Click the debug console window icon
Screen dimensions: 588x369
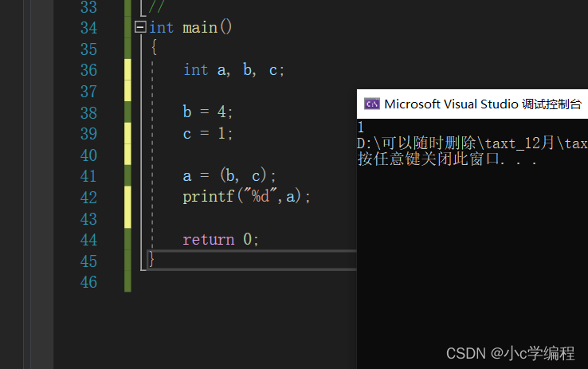371,104
